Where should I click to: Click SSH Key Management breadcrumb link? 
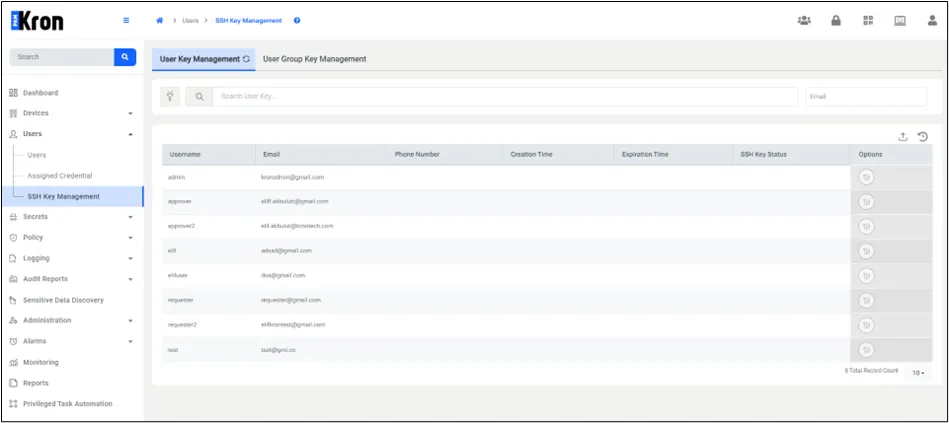pos(249,21)
